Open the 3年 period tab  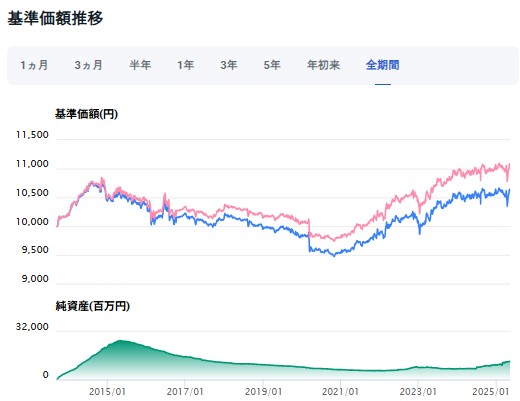[229, 65]
